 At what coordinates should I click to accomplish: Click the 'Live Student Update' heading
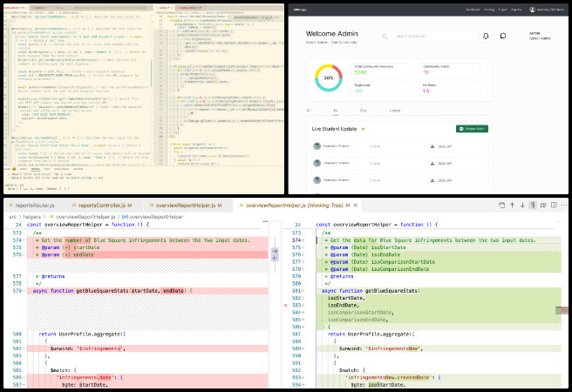[x=334, y=129]
